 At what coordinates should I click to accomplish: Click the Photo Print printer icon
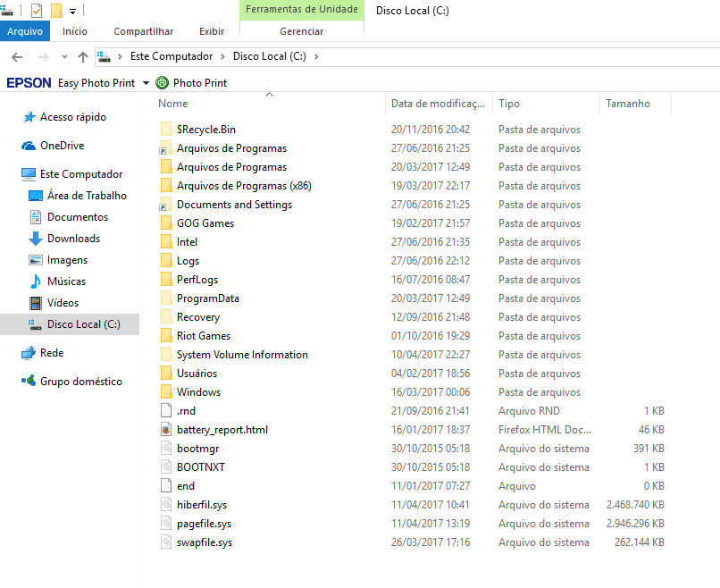coord(162,83)
